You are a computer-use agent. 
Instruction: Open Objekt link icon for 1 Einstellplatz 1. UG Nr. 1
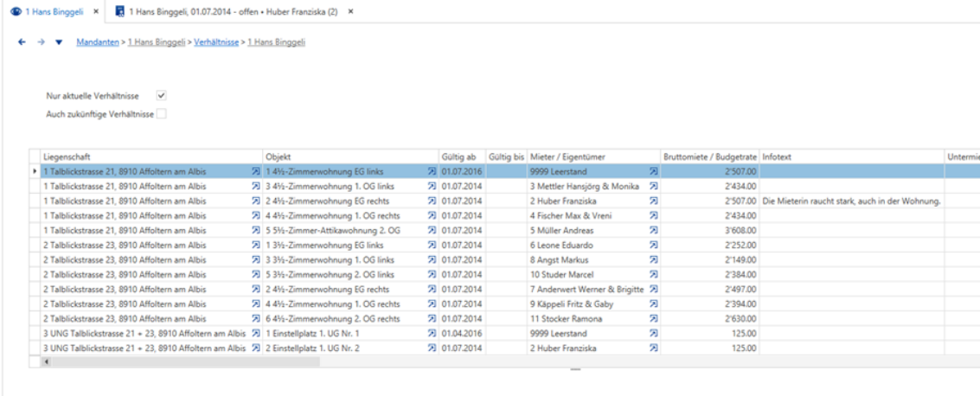pyautogui.click(x=432, y=334)
